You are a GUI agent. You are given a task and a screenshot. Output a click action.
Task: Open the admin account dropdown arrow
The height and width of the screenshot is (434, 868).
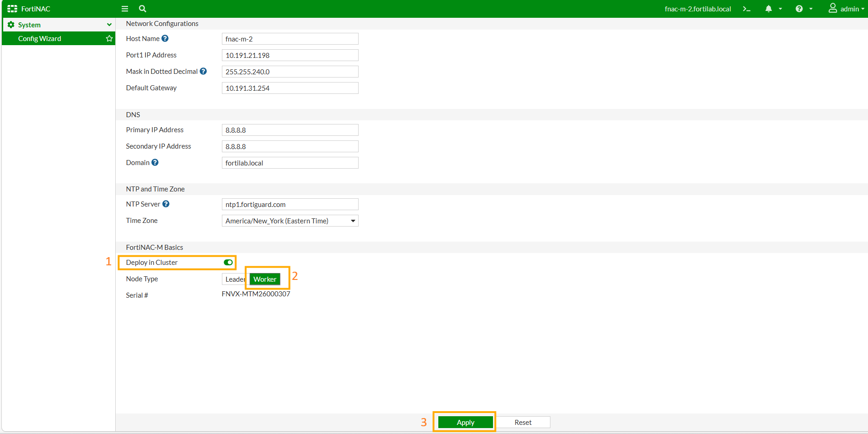[x=863, y=9]
